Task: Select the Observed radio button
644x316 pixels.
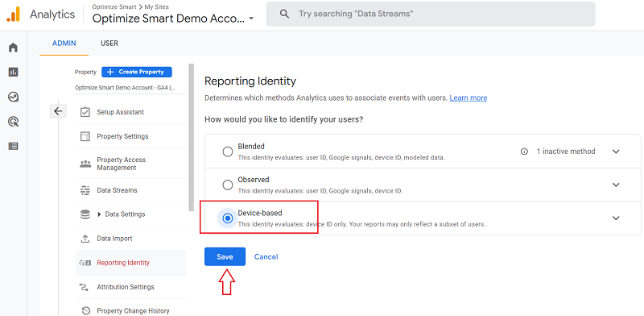Action: pos(228,185)
